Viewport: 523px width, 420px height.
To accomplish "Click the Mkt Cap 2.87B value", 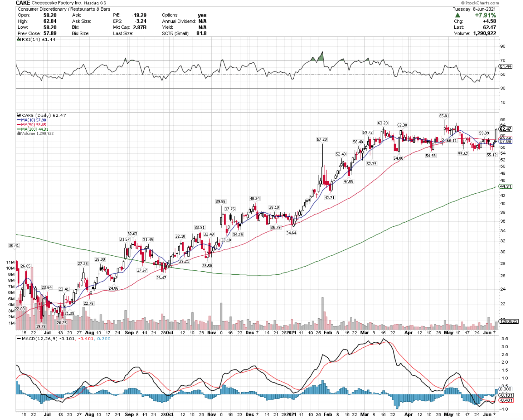I will click(x=140, y=27).
